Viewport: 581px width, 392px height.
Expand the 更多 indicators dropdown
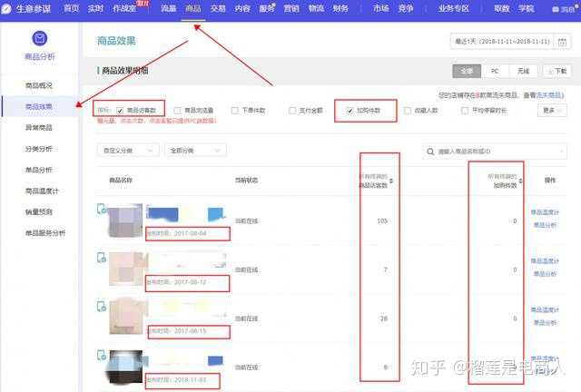552,111
